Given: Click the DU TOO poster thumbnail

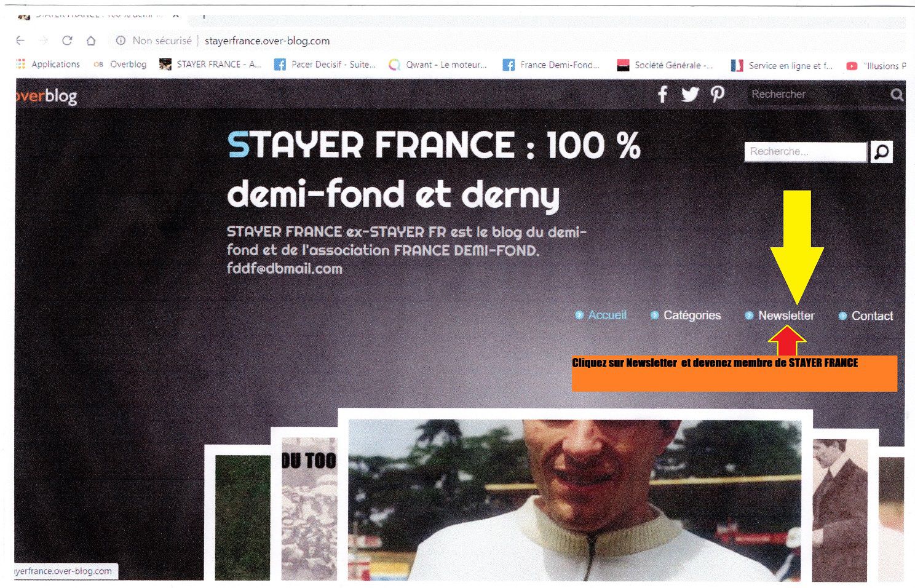Looking at the screenshot, I should coord(309,509).
